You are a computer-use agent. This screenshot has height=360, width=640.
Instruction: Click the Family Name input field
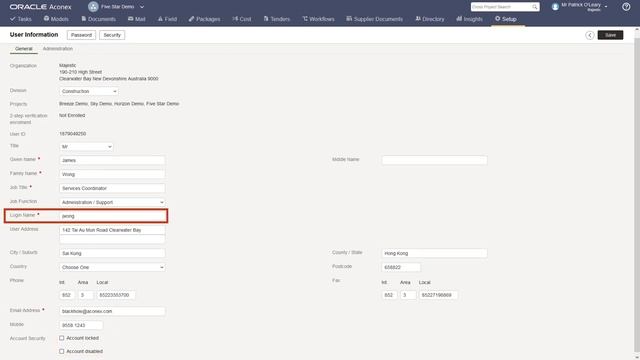tap(112, 174)
